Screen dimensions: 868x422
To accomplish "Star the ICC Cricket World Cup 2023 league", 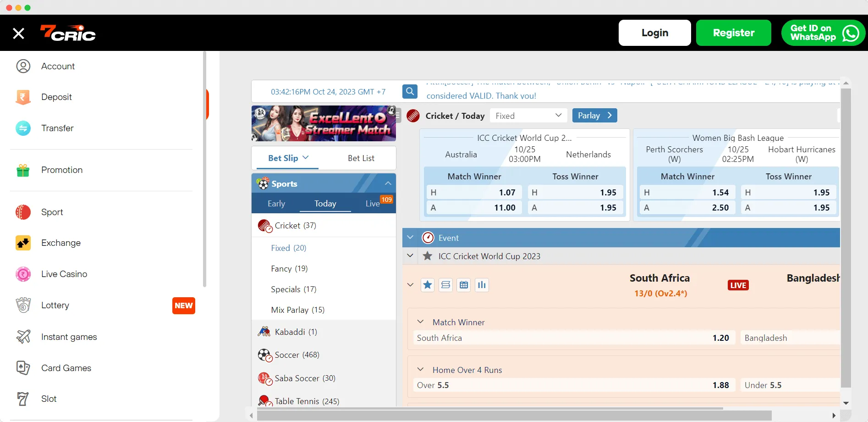I will (428, 256).
